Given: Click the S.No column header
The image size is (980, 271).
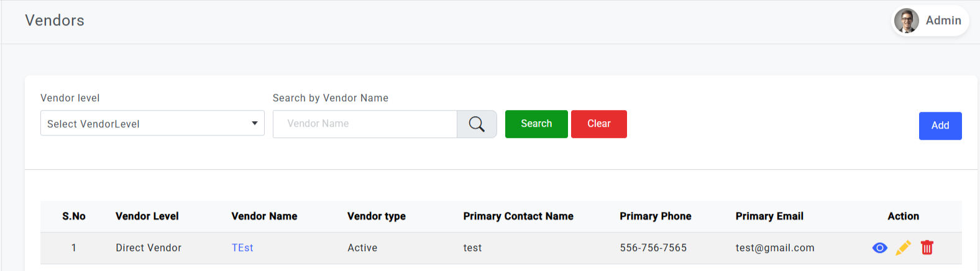Looking at the screenshot, I should tap(74, 216).
